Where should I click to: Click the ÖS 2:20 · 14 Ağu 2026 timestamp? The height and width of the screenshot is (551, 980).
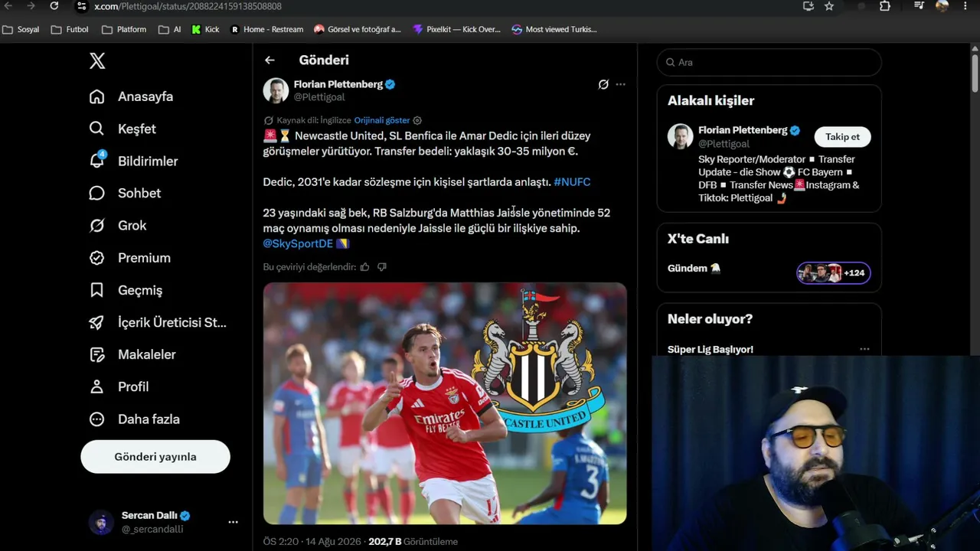(x=312, y=542)
